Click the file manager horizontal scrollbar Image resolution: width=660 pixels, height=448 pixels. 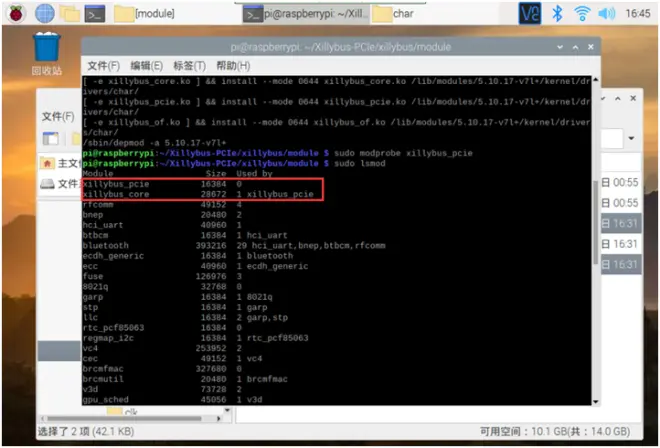[125, 419]
